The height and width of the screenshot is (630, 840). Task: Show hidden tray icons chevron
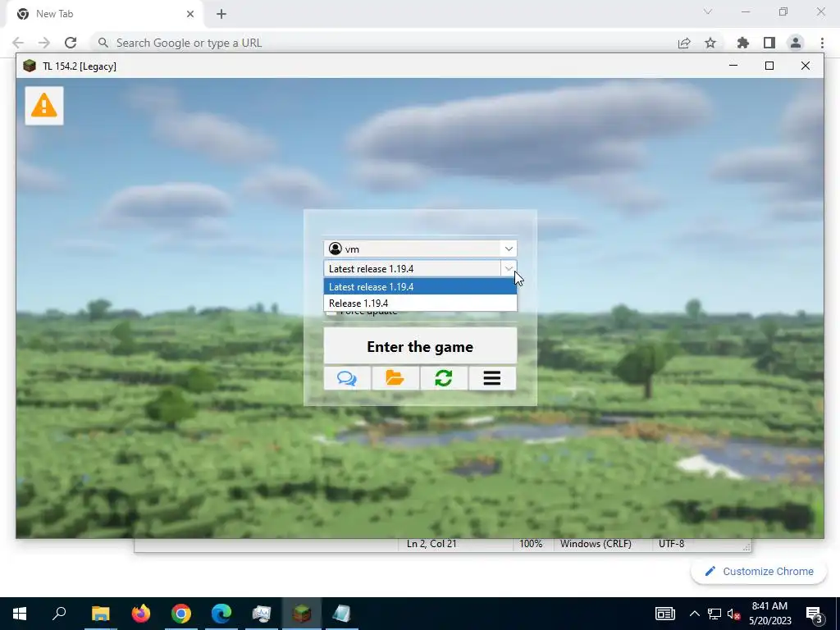click(x=694, y=614)
